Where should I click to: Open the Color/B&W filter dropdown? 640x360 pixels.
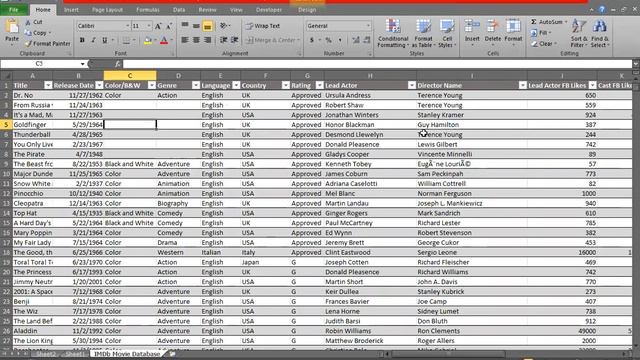click(x=152, y=85)
